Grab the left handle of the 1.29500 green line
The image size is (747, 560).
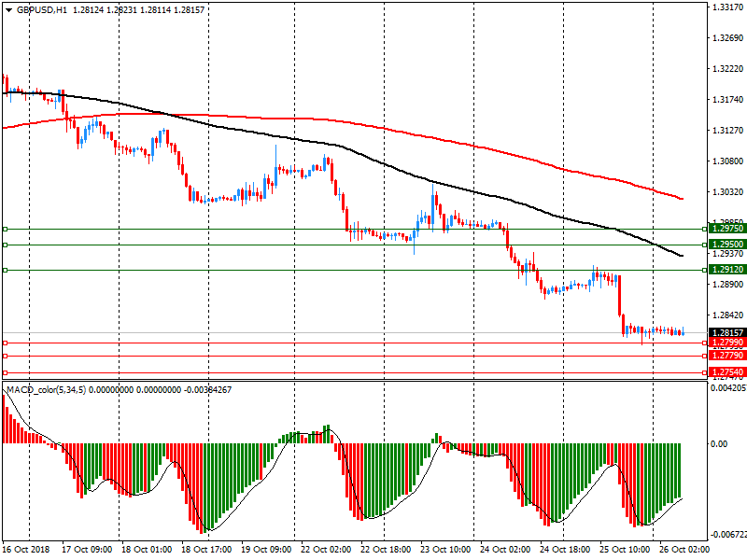[6, 245]
